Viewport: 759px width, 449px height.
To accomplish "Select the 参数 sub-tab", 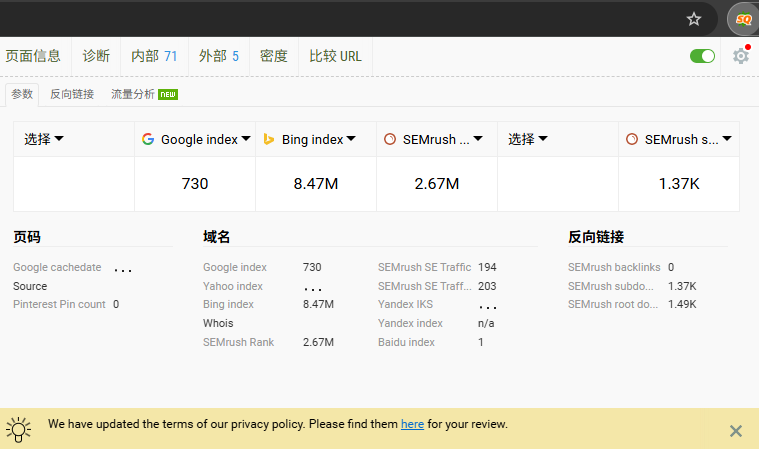I will (x=22, y=94).
